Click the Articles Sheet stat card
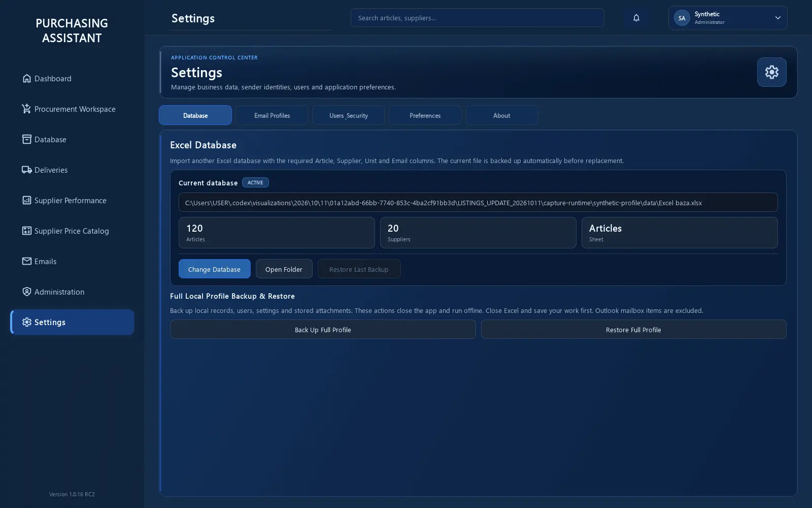Viewport: 812px width, 508px height. (x=680, y=233)
